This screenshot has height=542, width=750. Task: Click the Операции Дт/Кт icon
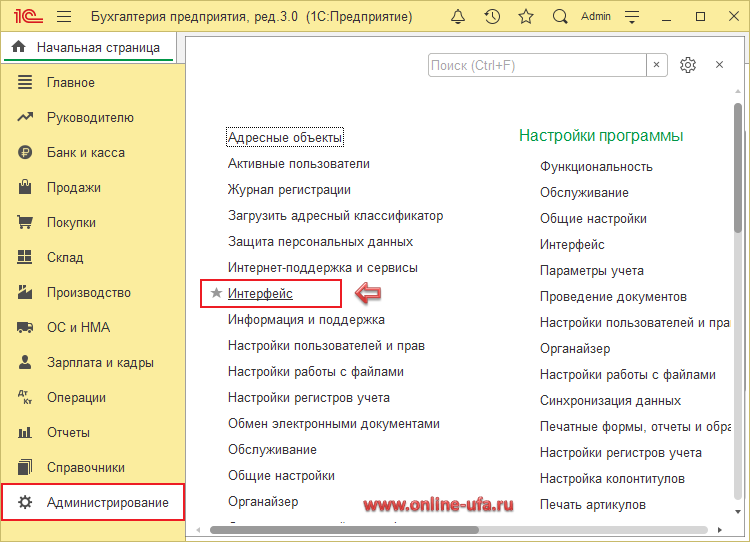[25, 398]
